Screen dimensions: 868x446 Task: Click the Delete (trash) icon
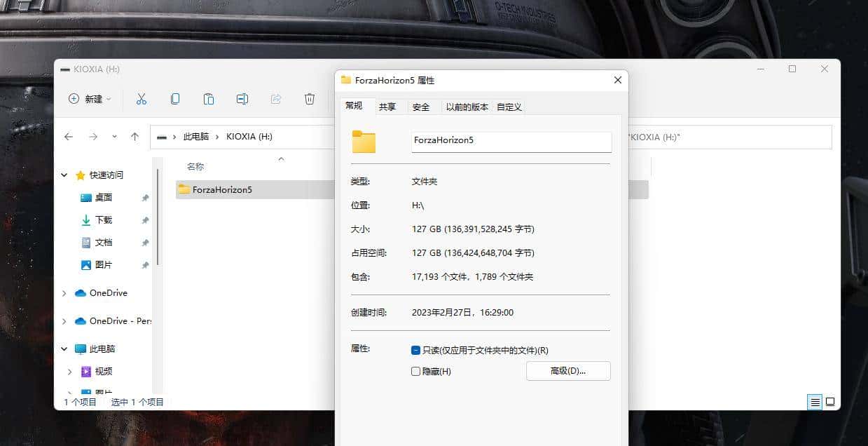(x=309, y=99)
